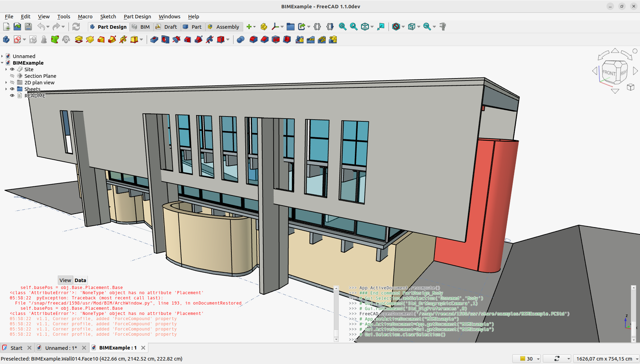Switch to the BIM workbench tab
This screenshot has height=364, width=640.
pyautogui.click(x=141, y=27)
